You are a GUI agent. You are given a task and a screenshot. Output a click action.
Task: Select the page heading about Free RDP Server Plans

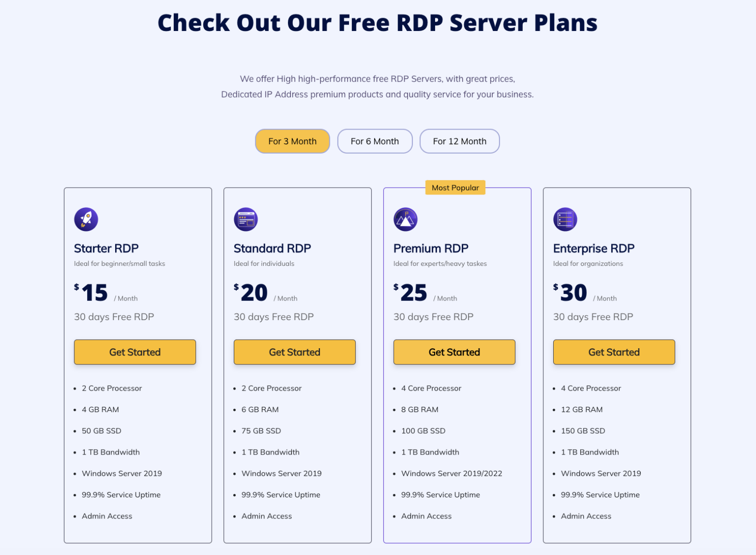pos(378,22)
